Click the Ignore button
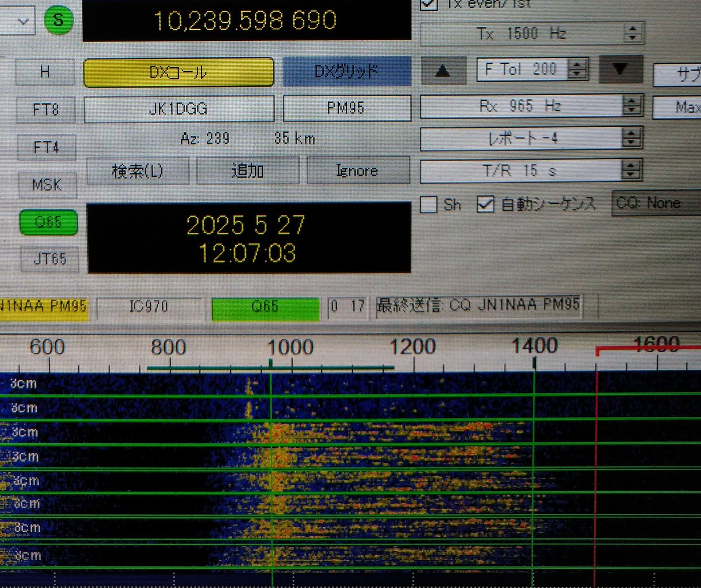701x588 pixels. (358, 171)
